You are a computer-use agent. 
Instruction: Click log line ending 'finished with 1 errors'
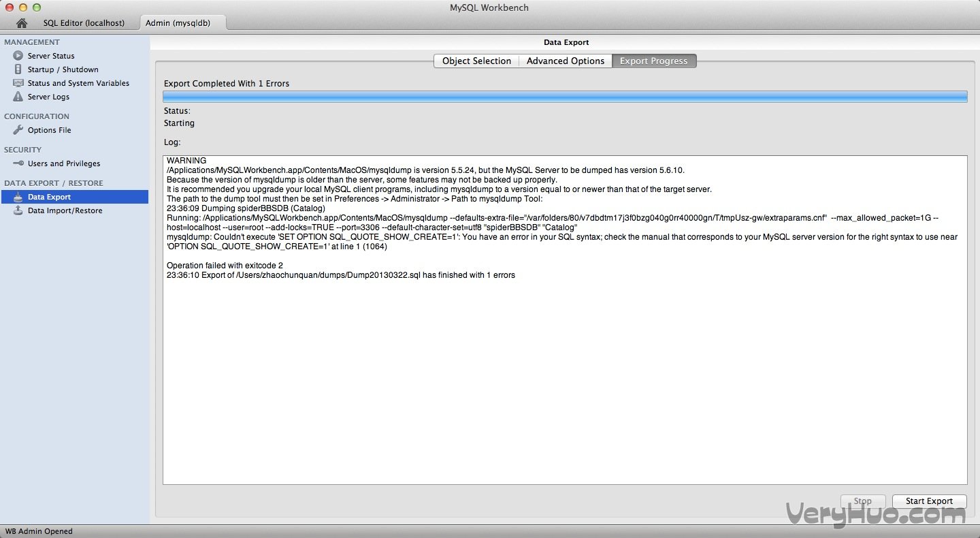(x=340, y=275)
